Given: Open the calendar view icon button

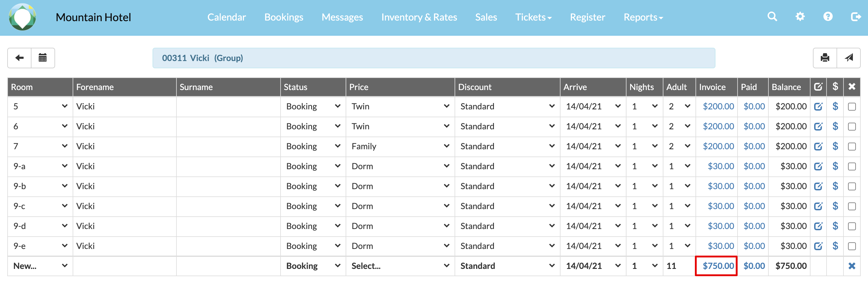Looking at the screenshot, I should tap(43, 58).
